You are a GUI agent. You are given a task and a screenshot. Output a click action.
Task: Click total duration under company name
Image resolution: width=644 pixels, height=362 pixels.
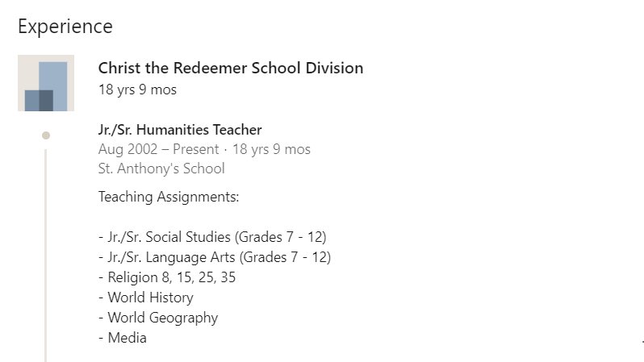point(137,89)
